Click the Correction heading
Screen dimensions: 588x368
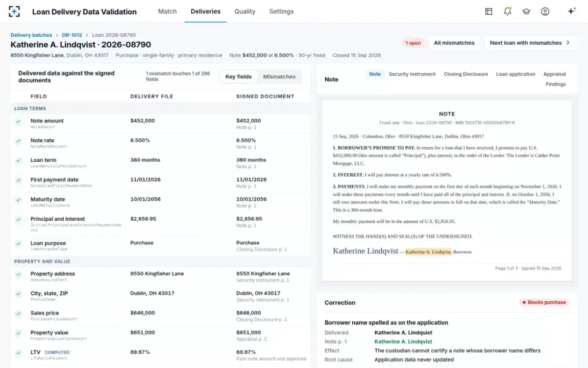coord(340,303)
